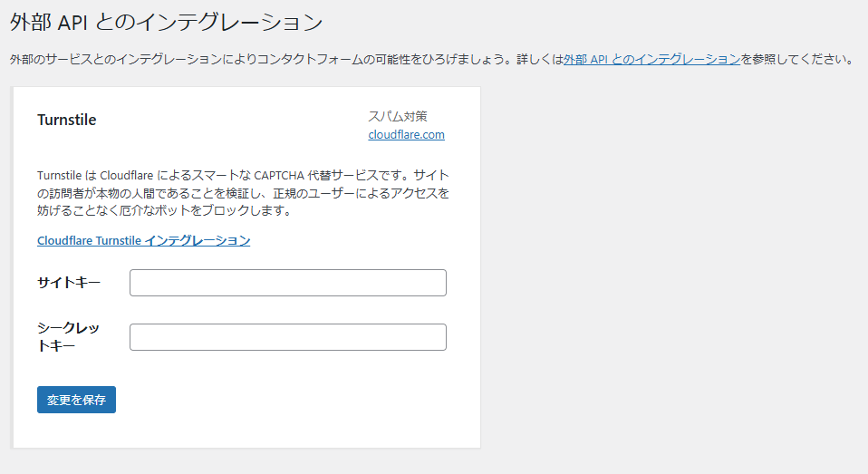Click the サイトキー field label

pos(69,283)
